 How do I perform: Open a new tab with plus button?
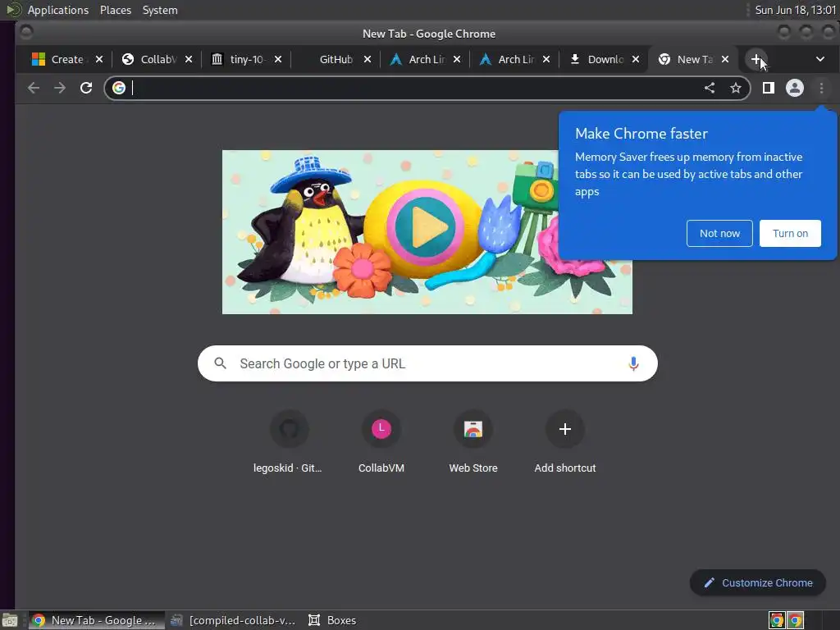click(756, 59)
